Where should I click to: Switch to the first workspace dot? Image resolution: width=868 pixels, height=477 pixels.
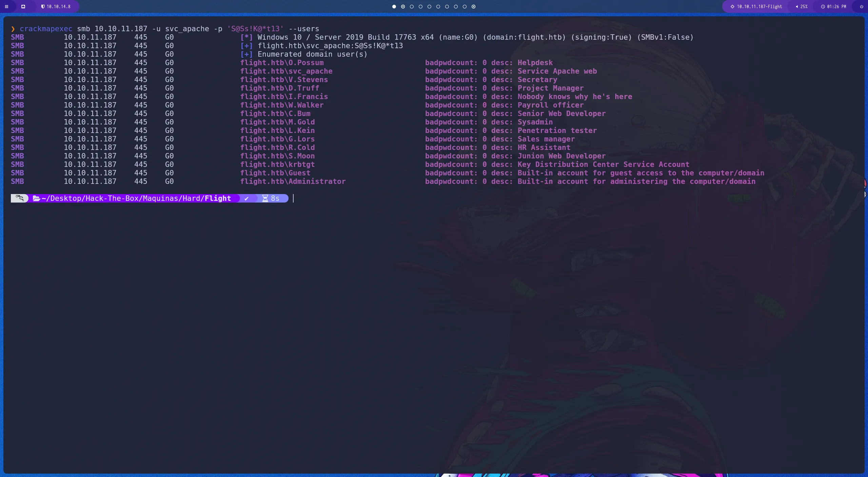point(394,6)
